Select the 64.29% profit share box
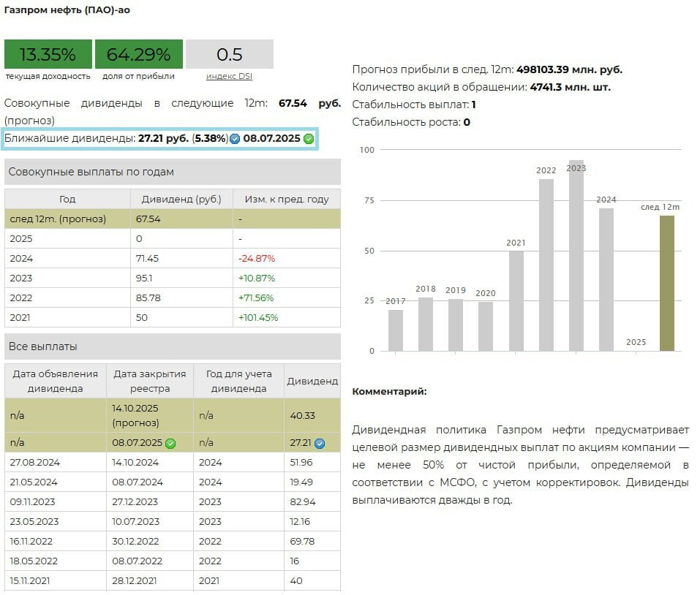Viewport: 700px width, 595px height. pyautogui.click(x=138, y=55)
